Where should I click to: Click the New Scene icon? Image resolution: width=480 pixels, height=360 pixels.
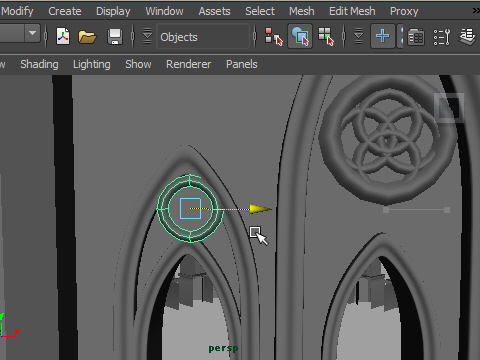tap(63, 36)
